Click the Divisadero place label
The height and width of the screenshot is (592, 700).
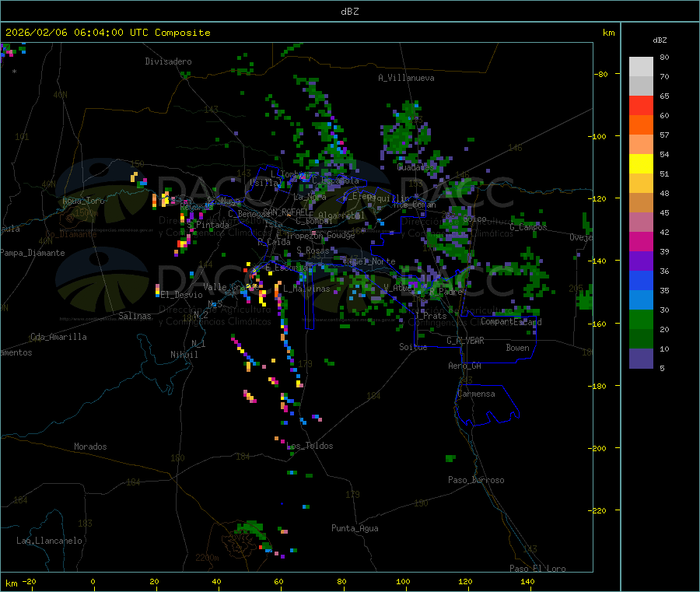point(168,61)
